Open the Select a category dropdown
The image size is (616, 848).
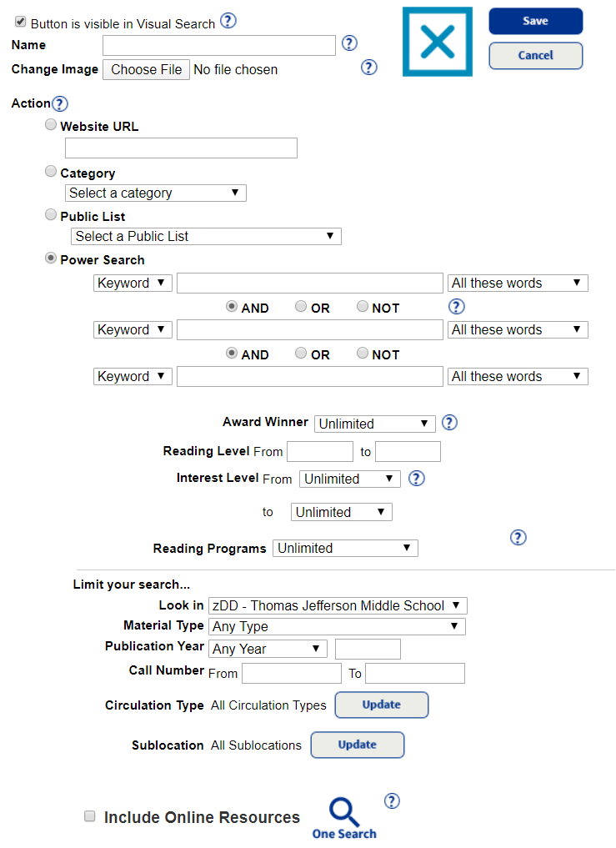click(156, 193)
